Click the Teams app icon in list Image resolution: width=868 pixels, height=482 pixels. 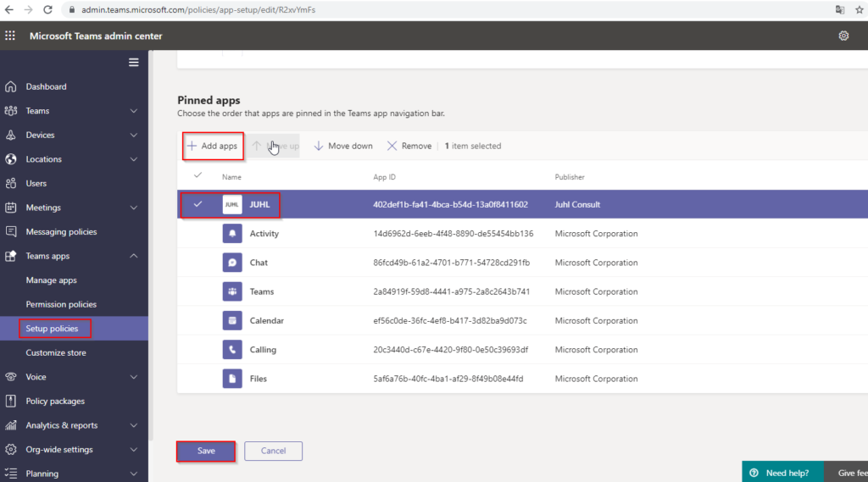[x=232, y=291]
